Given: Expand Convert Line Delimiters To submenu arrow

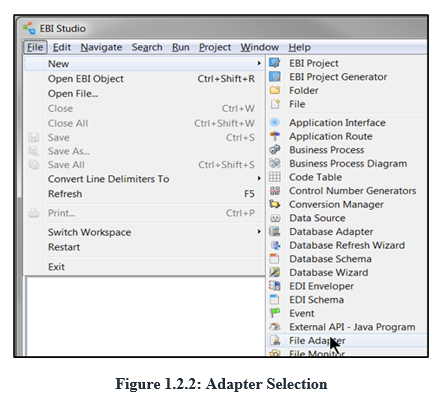Looking at the screenshot, I should [259, 178].
